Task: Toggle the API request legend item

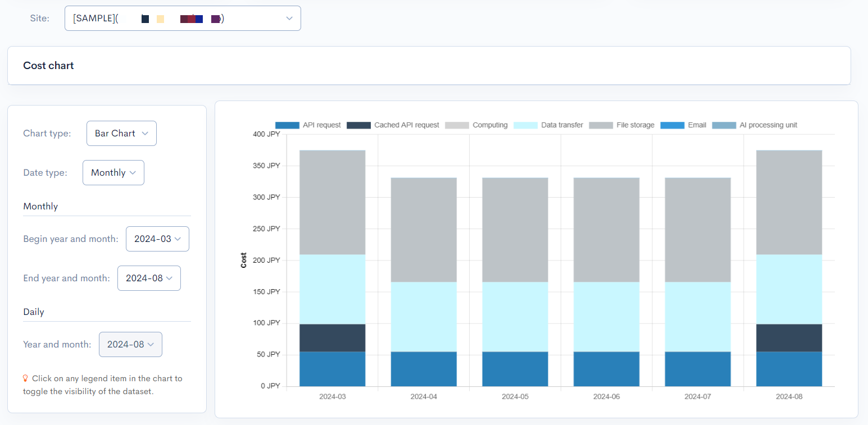Action: [308, 125]
